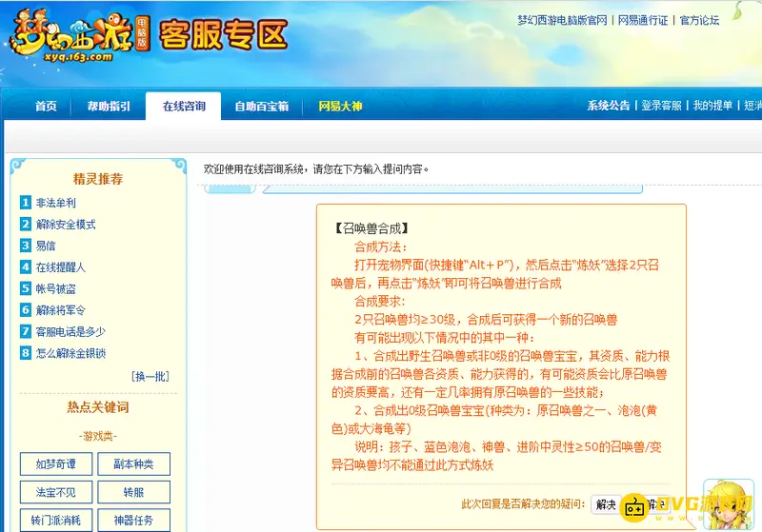
Task: Click number 1 icon beside 非法牟利
Action: pyautogui.click(x=26, y=203)
